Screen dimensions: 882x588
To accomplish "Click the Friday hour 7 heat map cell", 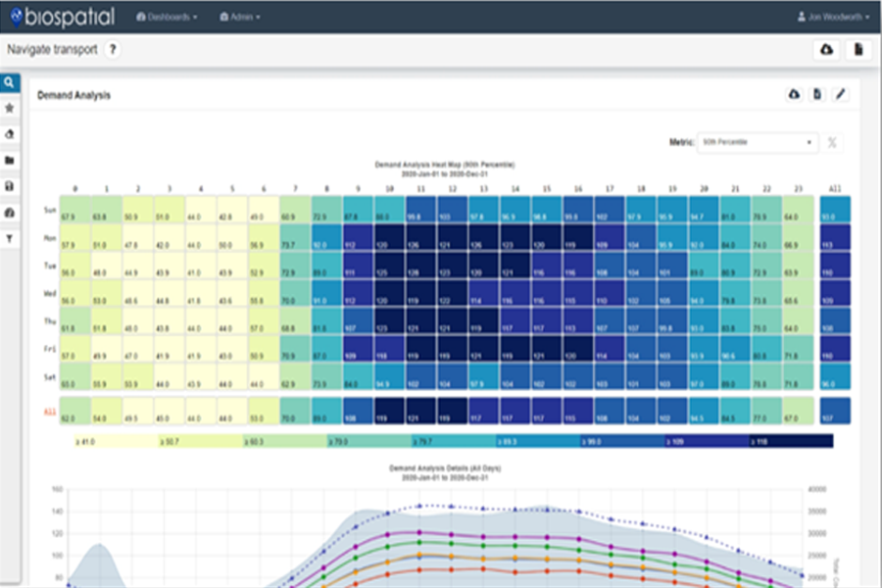I will (295, 349).
